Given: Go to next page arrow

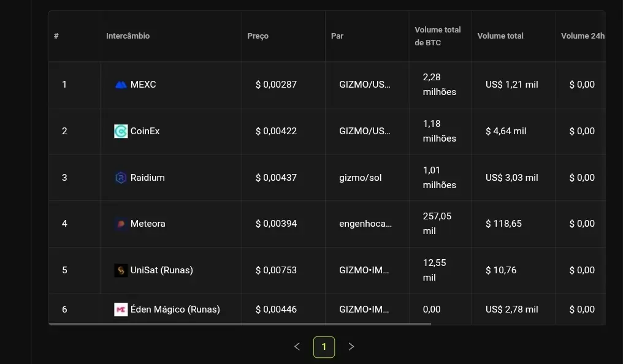Looking at the screenshot, I should pos(351,346).
